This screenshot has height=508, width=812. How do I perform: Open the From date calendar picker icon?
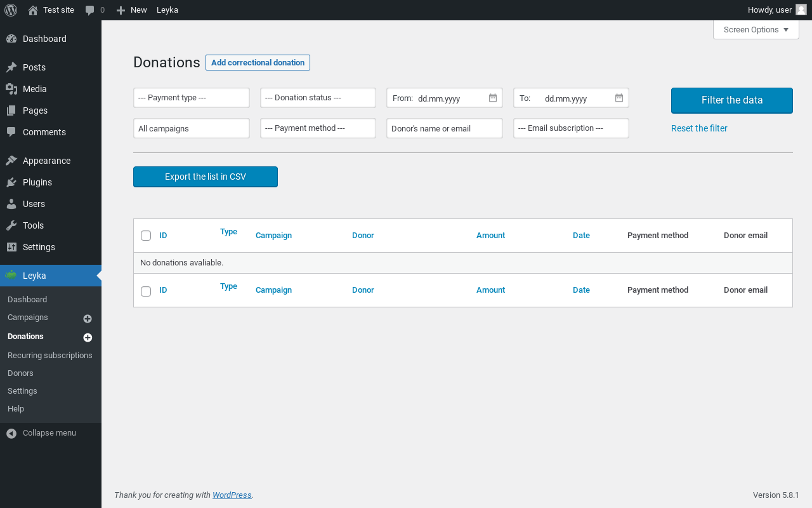tap(493, 98)
